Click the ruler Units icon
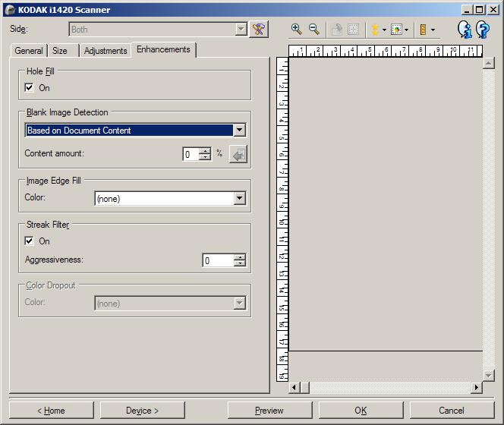The width and height of the screenshot is (504, 425). click(424, 30)
